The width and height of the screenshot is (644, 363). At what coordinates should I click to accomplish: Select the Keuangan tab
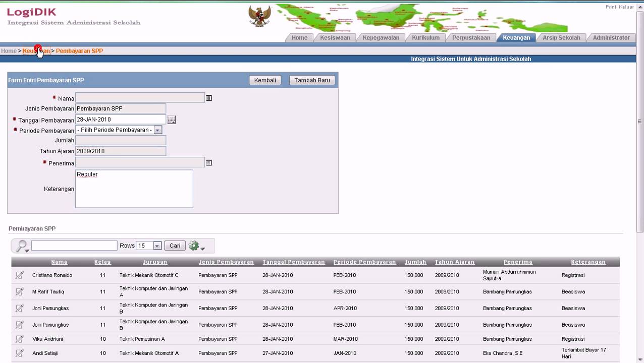point(516,38)
